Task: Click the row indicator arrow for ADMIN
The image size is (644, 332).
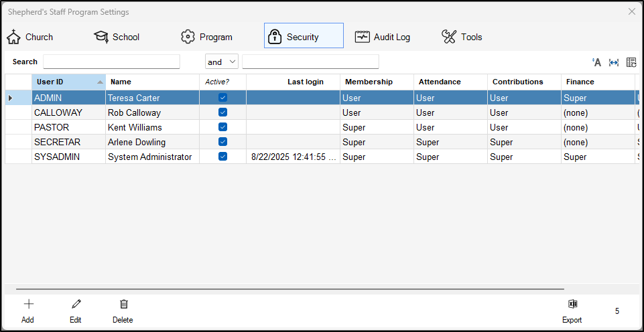Action: tap(11, 98)
